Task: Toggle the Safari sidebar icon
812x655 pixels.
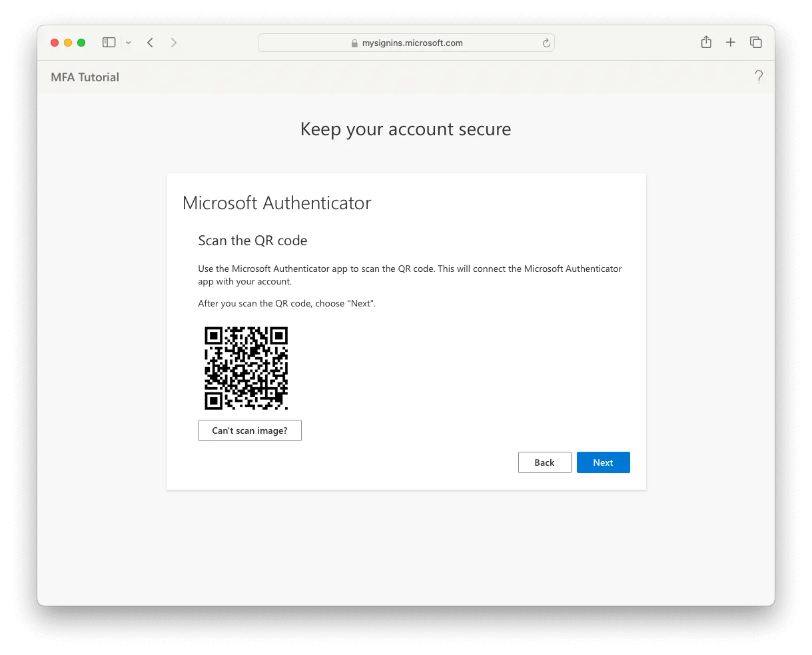Action: point(109,43)
